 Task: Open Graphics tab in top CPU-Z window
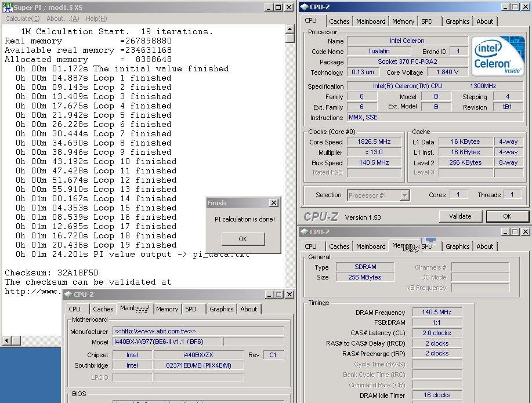[457, 21]
